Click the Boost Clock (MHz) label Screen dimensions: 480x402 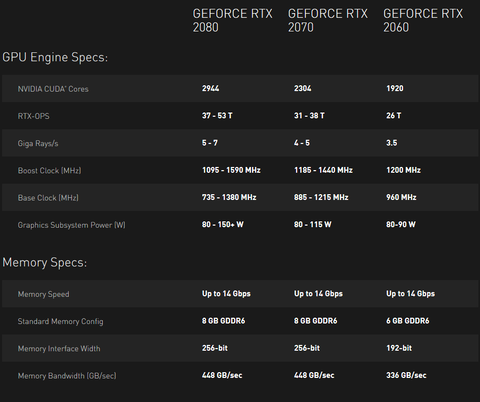click(x=49, y=171)
